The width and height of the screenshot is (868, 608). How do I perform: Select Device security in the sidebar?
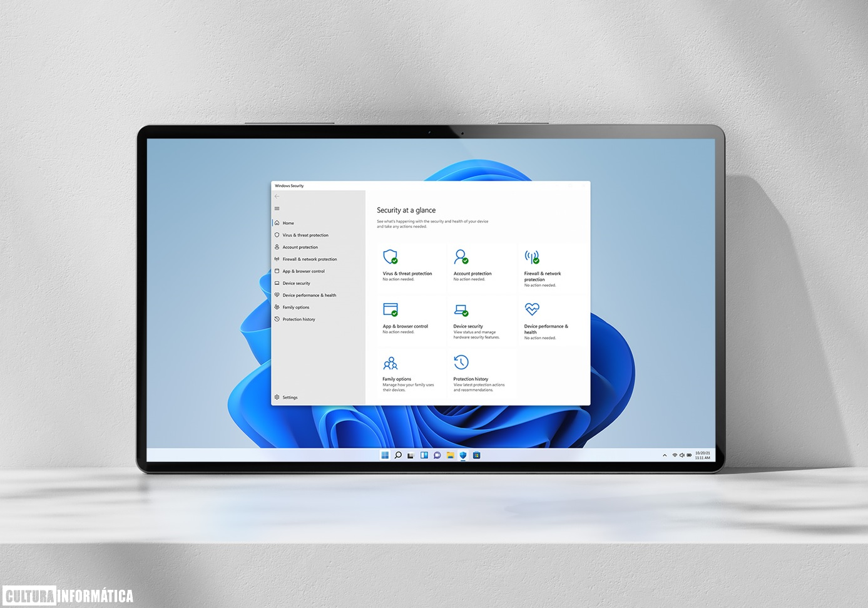pos(318,283)
